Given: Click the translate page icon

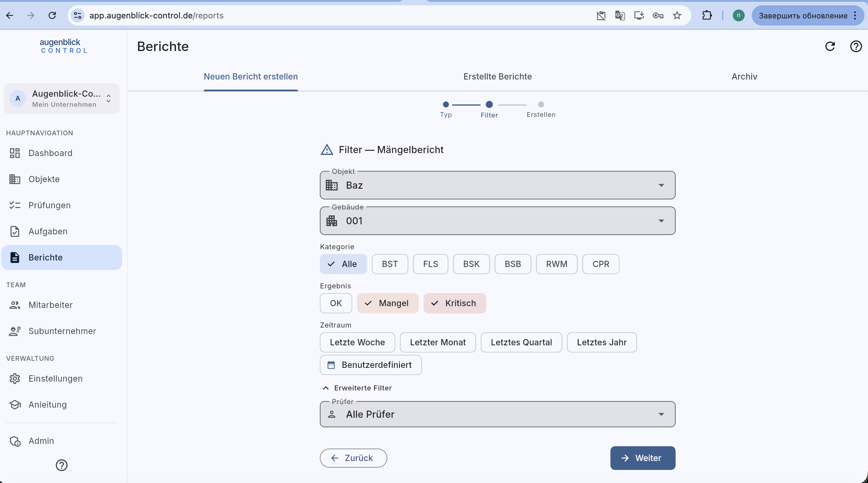Looking at the screenshot, I should [x=620, y=15].
